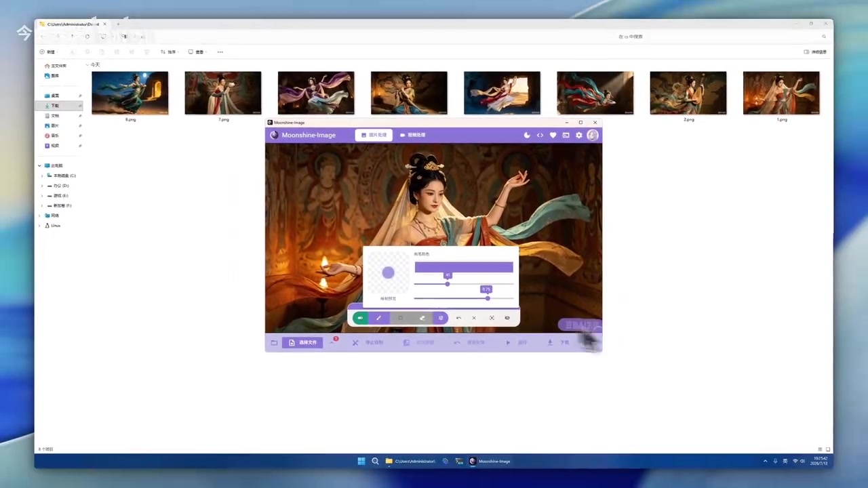Select the rectangle shape tool
868x488 pixels.
coord(400,318)
